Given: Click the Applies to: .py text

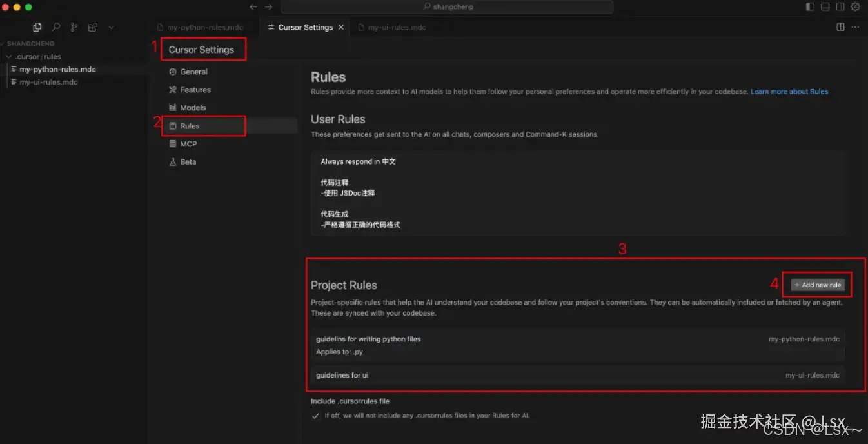Looking at the screenshot, I should (x=339, y=352).
